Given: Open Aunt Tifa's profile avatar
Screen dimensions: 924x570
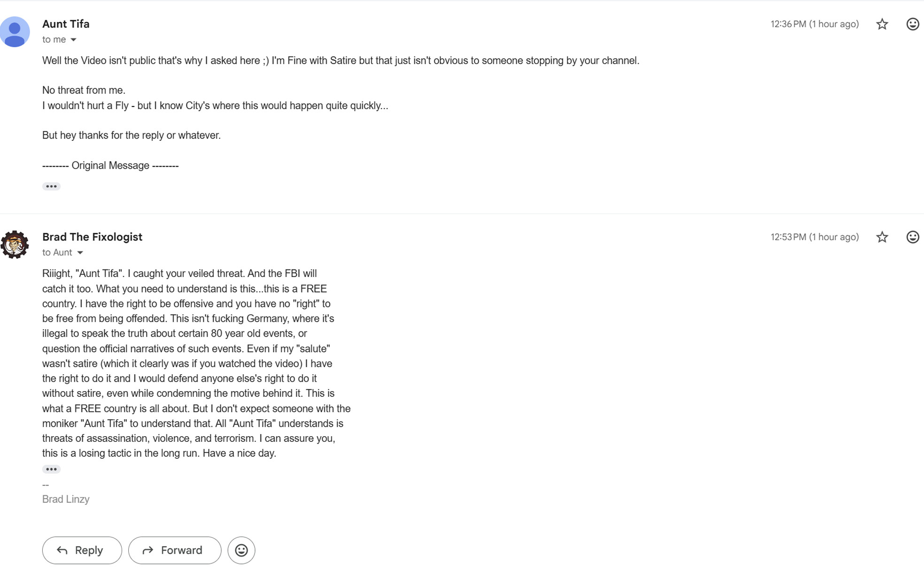Looking at the screenshot, I should click(x=15, y=32).
